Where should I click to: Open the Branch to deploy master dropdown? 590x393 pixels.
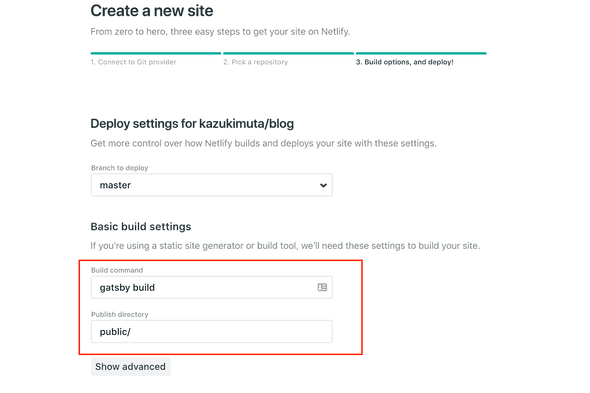click(211, 185)
